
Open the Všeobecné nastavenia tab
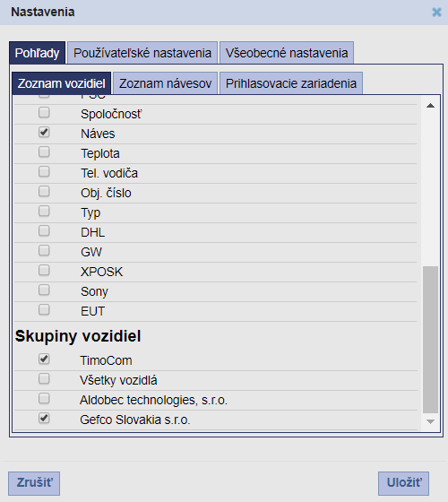coord(287,53)
